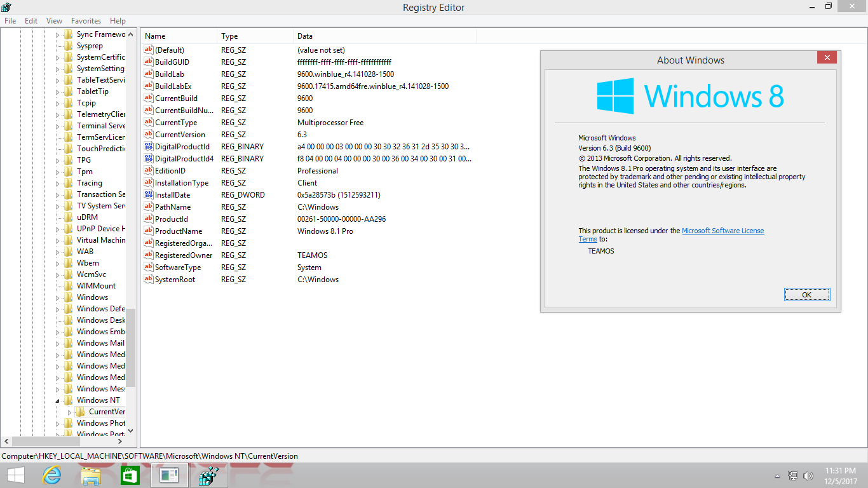
Task: Select the ProductId value name
Action: (172, 219)
